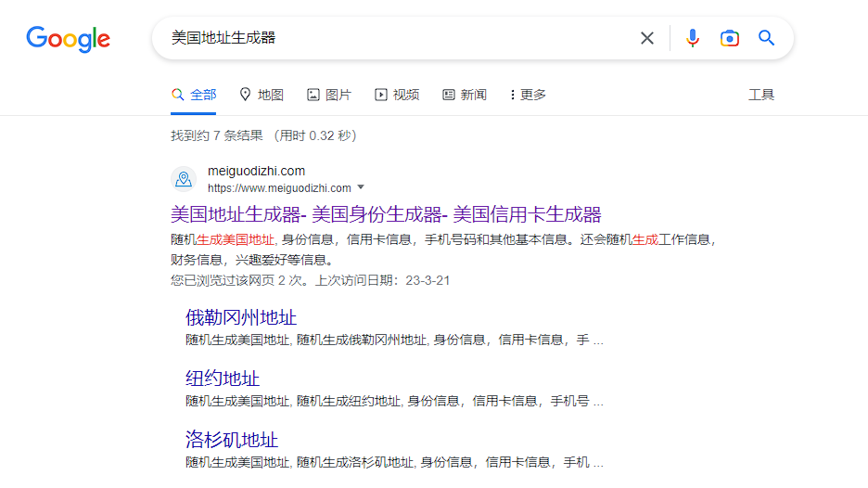The width and height of the screenshot is (868, 488).
Task: Switch to the 地图 (Maps) tab
Action: click(262, 95)
